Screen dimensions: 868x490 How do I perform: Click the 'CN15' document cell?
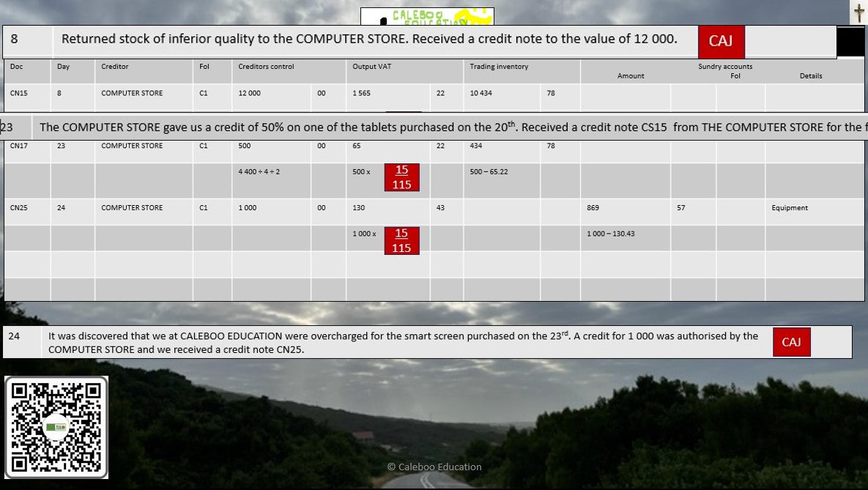click(18, 93)
